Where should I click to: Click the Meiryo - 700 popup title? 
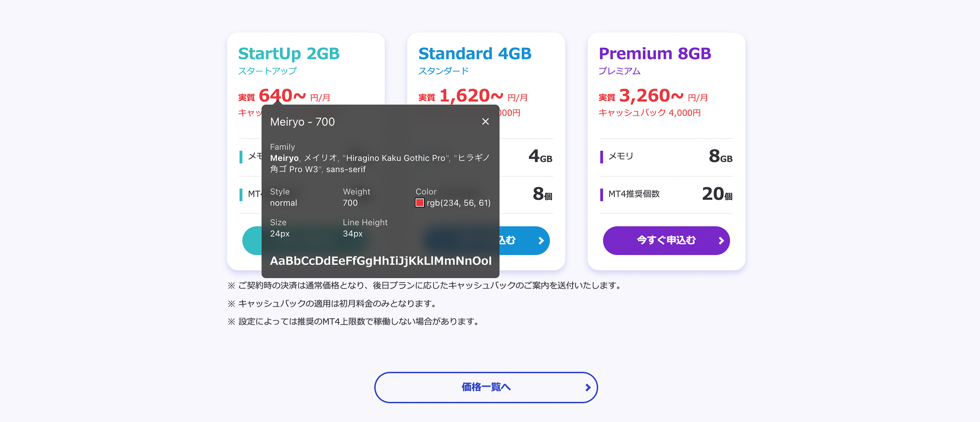tap(303, 122)
